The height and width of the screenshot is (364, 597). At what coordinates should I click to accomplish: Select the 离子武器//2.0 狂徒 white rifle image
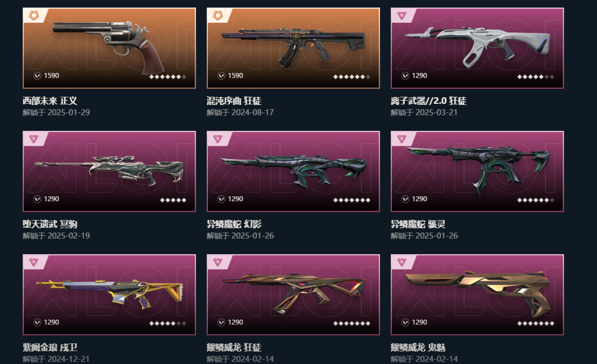477,48
